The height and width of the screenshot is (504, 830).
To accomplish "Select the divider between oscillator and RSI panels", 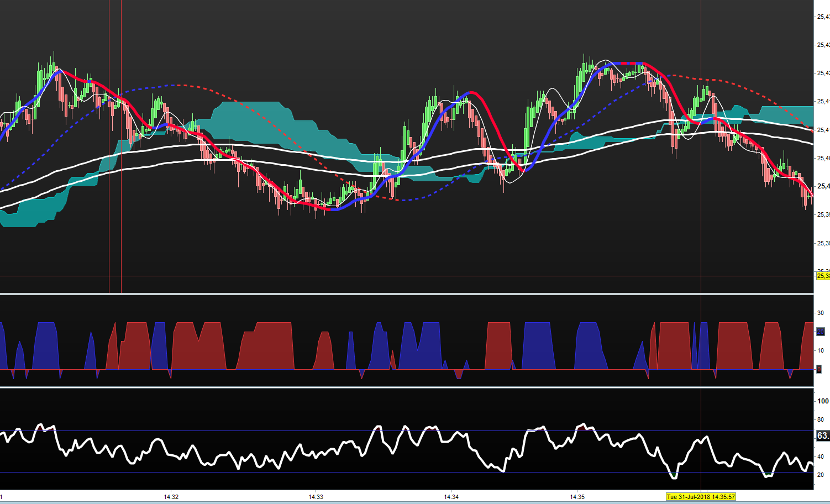I will coord(407,387).
